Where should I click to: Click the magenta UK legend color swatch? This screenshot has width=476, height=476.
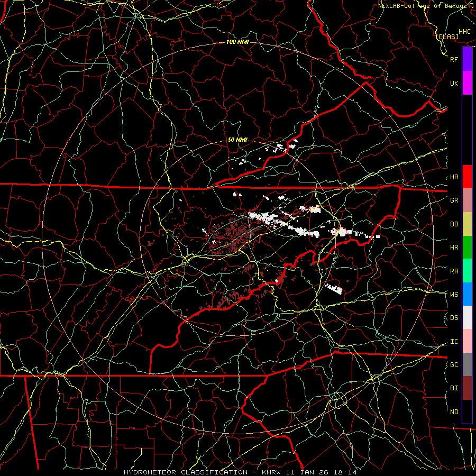coord(467,83)
